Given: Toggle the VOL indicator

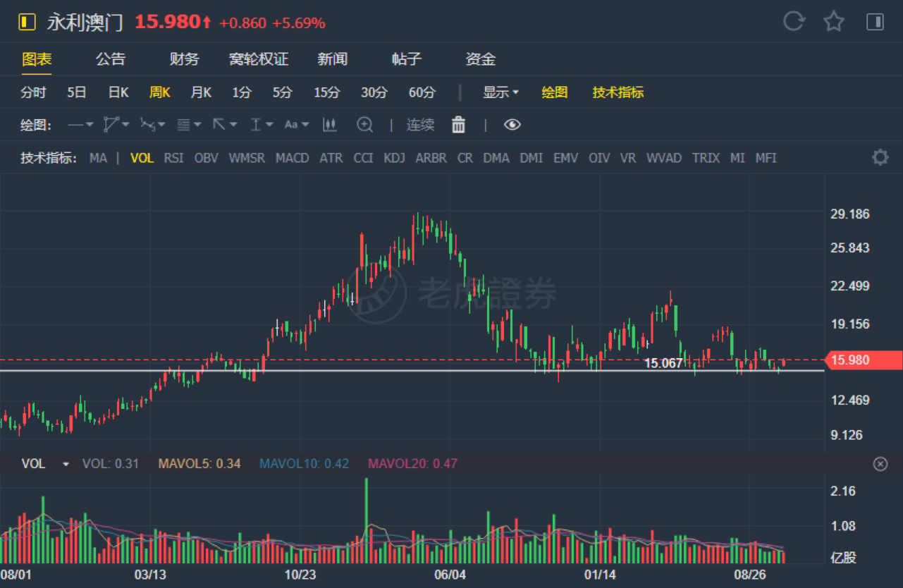Looking at the screenshot, I should point(142,158).
